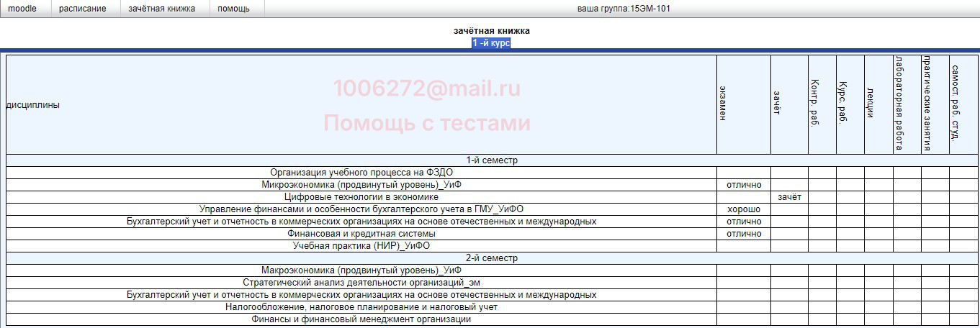
Task: Select the 2-й семестр section row
Action: click(492, 258)
